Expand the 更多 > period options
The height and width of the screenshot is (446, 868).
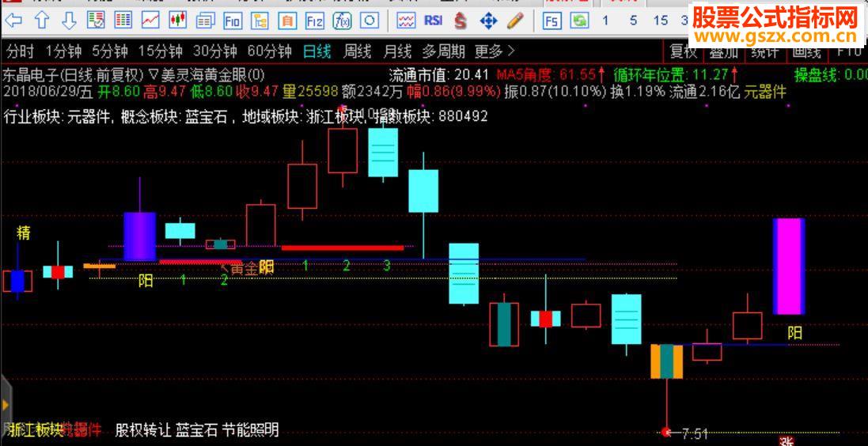[x=495, y=52]
